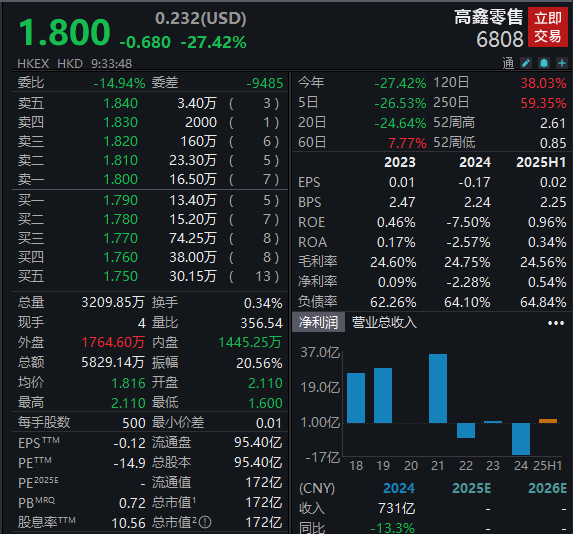
Task: Click the stock code 6808
Action: 500,39
